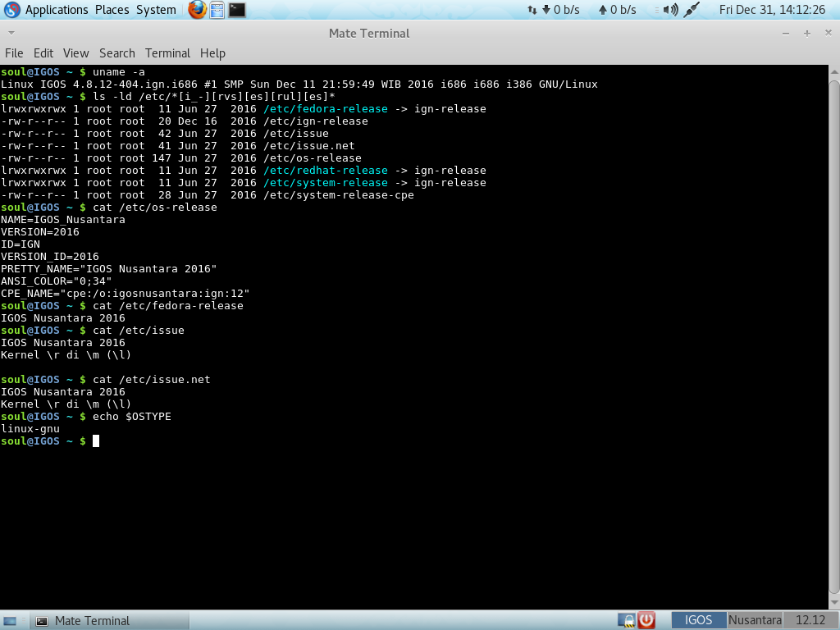Open the window menu arrow in title bar
The image size is (840, 630).
[x=11, y=33]
